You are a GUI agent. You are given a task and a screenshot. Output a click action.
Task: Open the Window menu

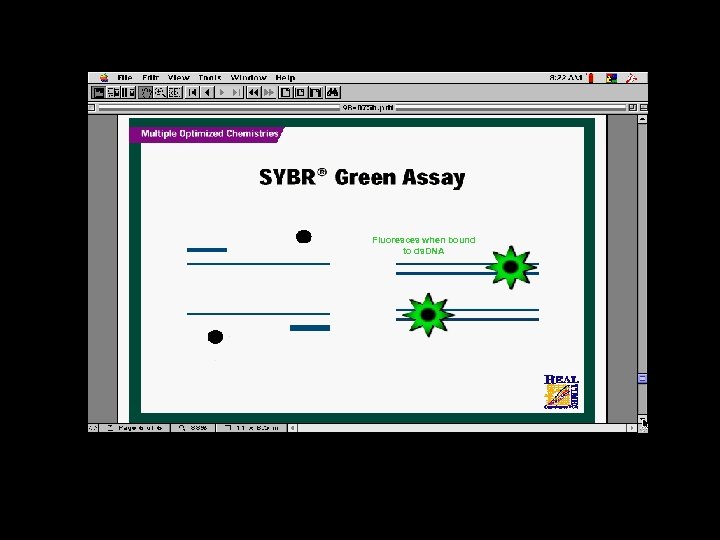pos(248,78)
